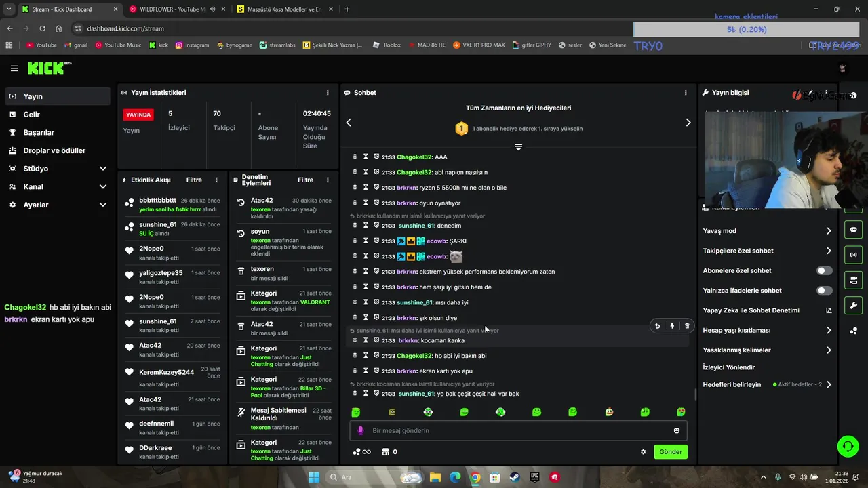The width and height of the screenshot is (868, 488).
Task: Click the reply icon on the hovered message
Action: pos(657,326)
